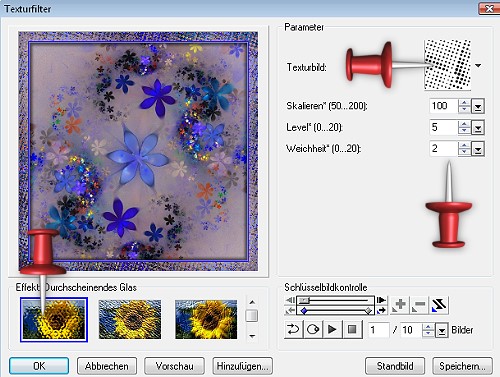The image size is (500, 377).
Task: Click the Vorschau button
Action: 174,366
